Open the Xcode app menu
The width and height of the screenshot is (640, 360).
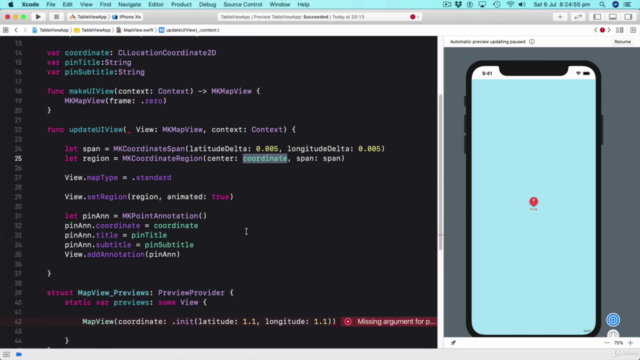pos(30,4)
